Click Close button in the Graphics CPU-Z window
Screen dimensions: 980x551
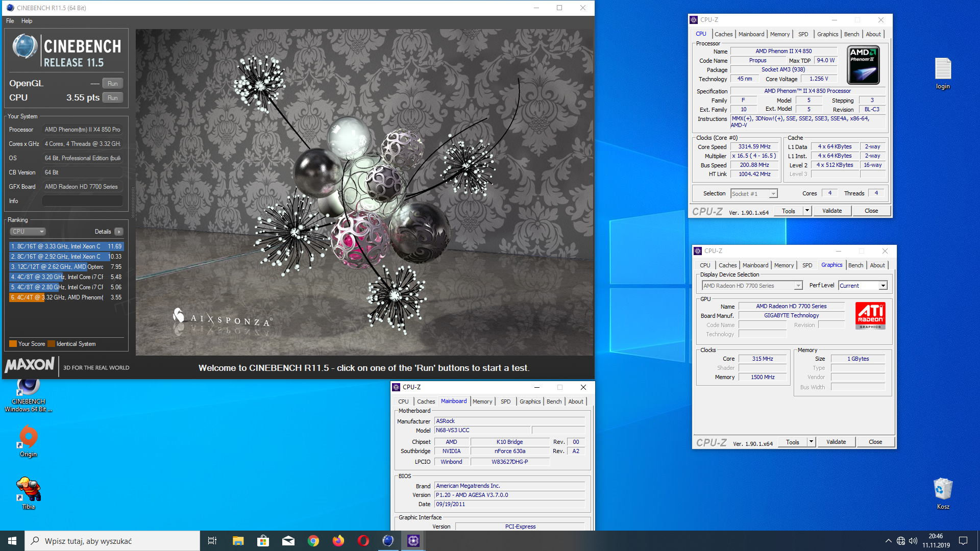[x=875, y=442]
